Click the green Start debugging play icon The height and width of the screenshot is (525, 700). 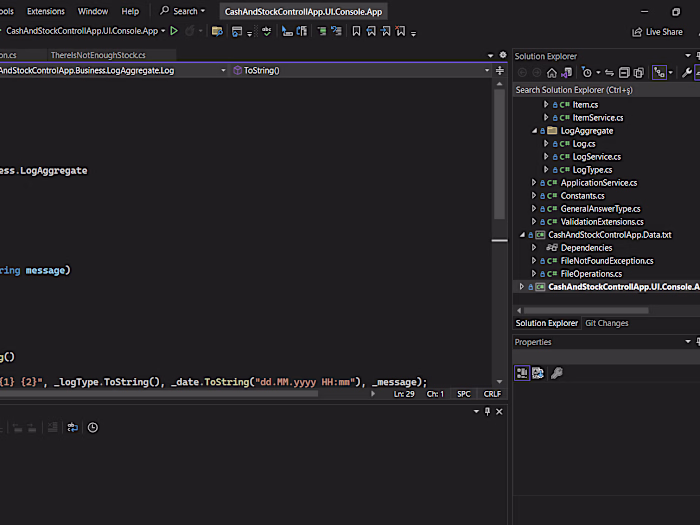[175, 31]
